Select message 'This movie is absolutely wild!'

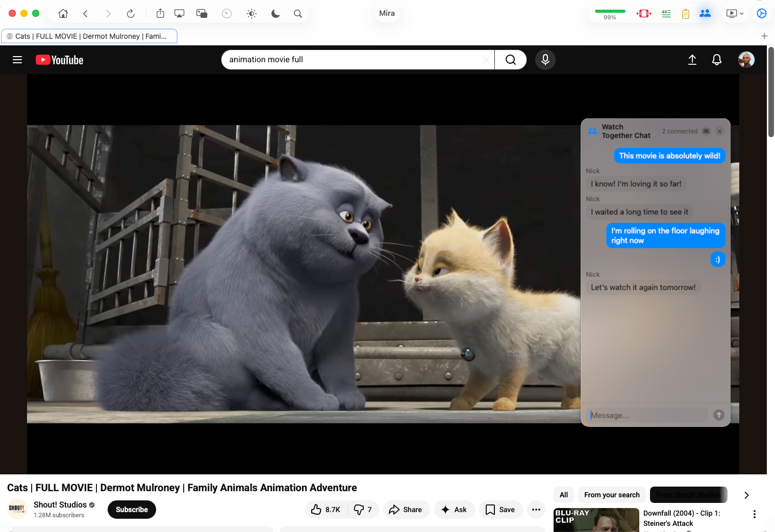[x=669, y=156]
